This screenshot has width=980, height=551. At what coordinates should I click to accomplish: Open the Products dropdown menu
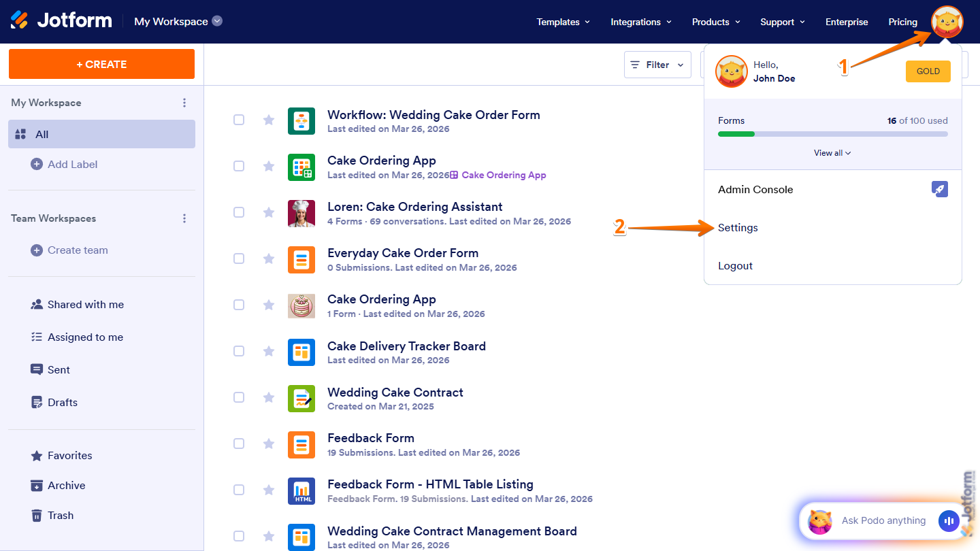click(x=716, y=22)
